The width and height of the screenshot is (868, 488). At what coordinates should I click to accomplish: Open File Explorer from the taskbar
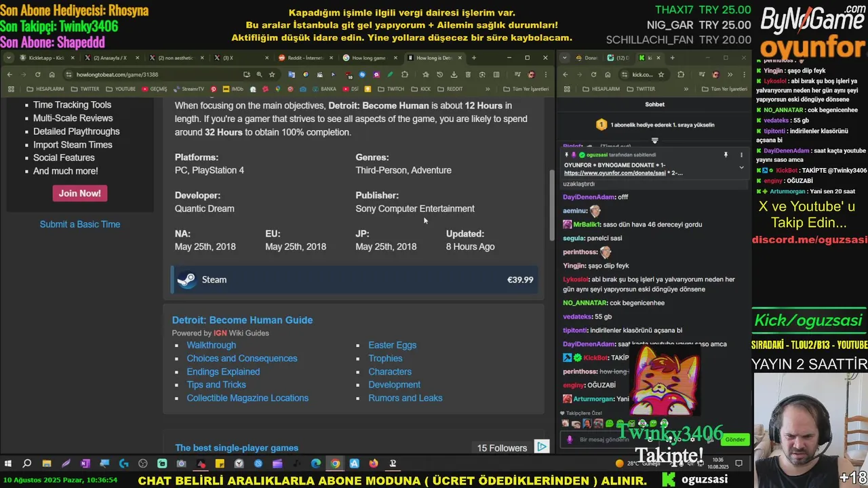pos(46,464)
